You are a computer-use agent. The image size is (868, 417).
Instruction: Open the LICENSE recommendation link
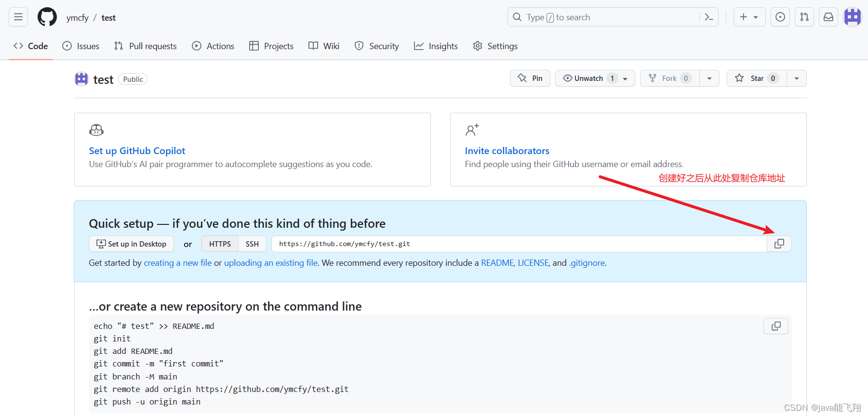click(x=533, y=263)
